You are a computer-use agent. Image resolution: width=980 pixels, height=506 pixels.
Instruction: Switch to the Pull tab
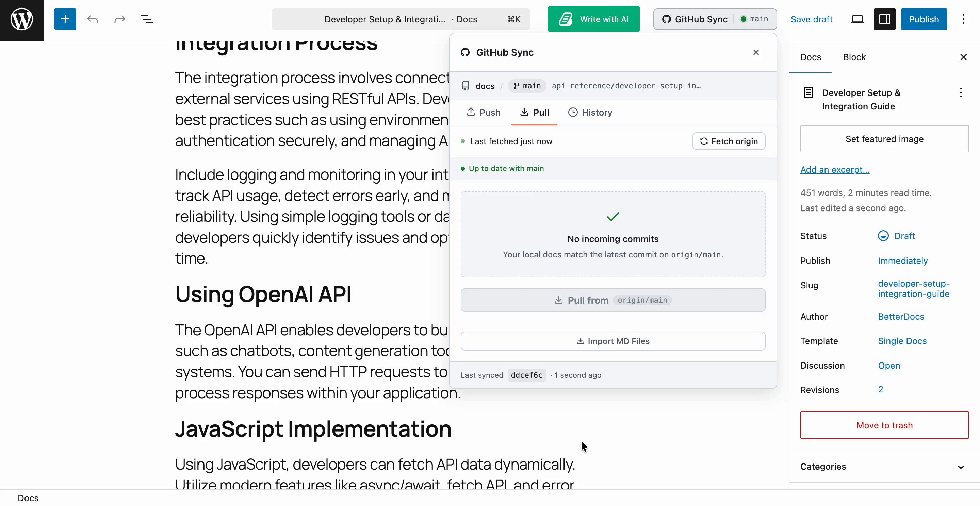[535, 113]
